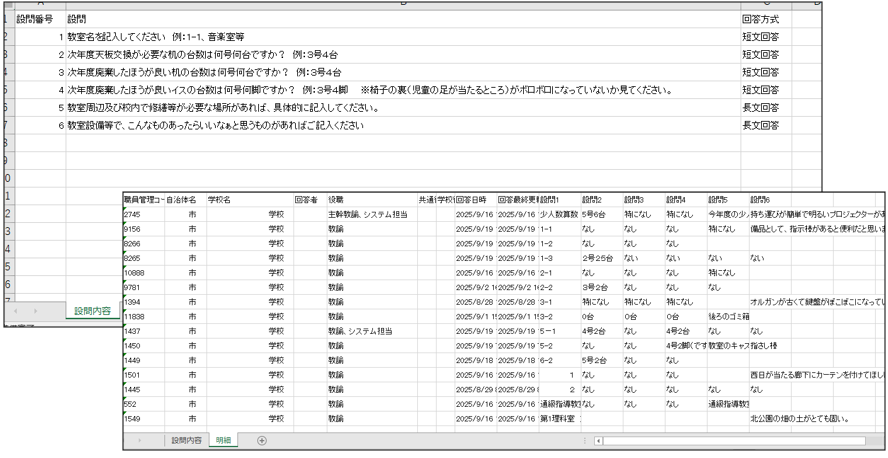
Task: Click the first 長文回答 cell
Action: [760, 107]
